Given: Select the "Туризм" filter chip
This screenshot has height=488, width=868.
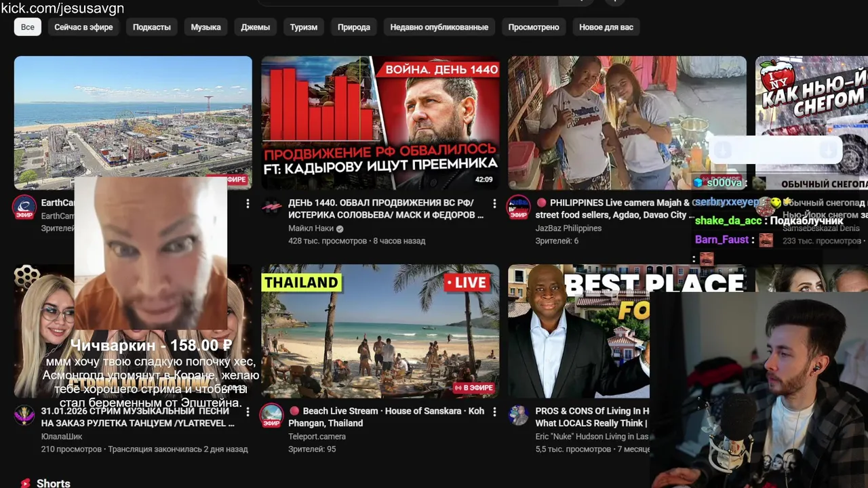Looking at the screenshot, I should pyautogui.click(x=304, y=27).
